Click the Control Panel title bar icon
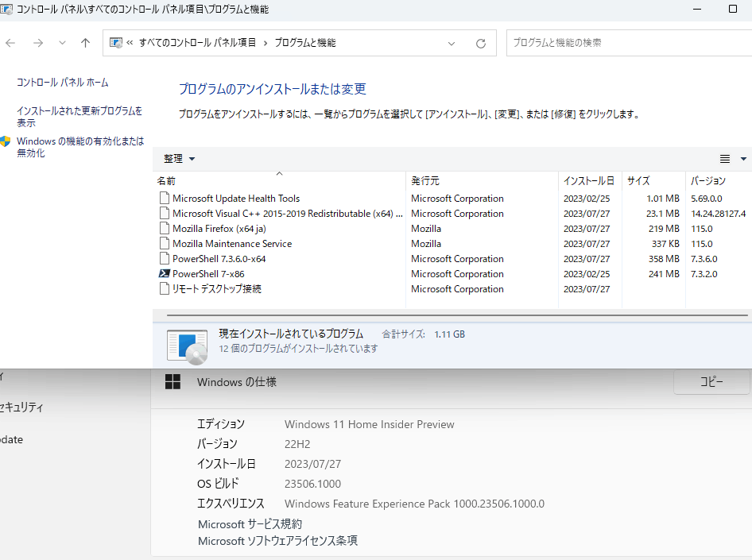This screenshot has width=752, height=560. (x=6, y=9)
